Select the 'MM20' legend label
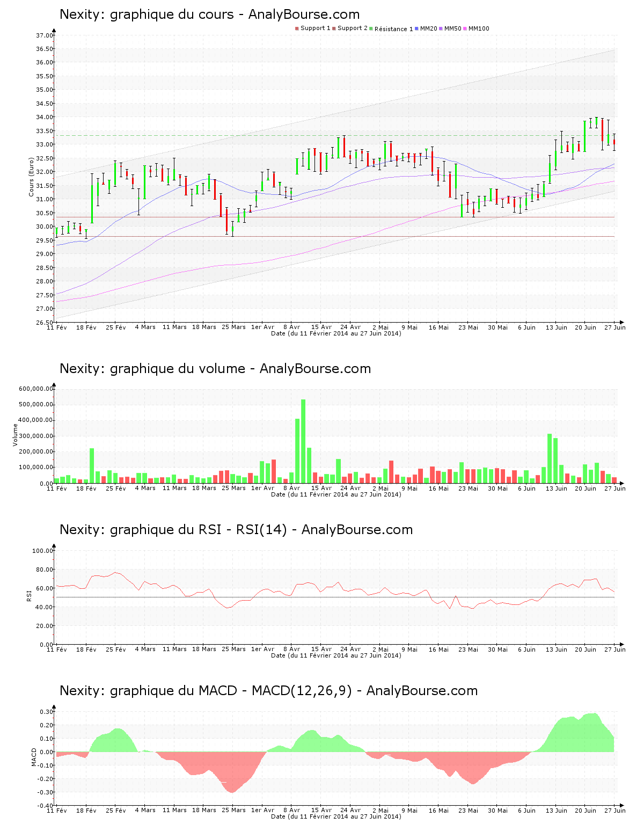The image size is (644, 832). (428, 28)
